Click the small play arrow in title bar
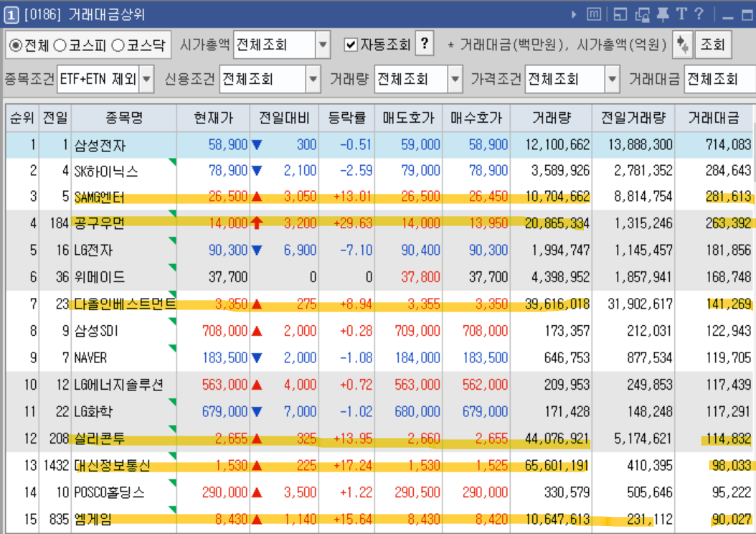 click(x=574, y=14)
